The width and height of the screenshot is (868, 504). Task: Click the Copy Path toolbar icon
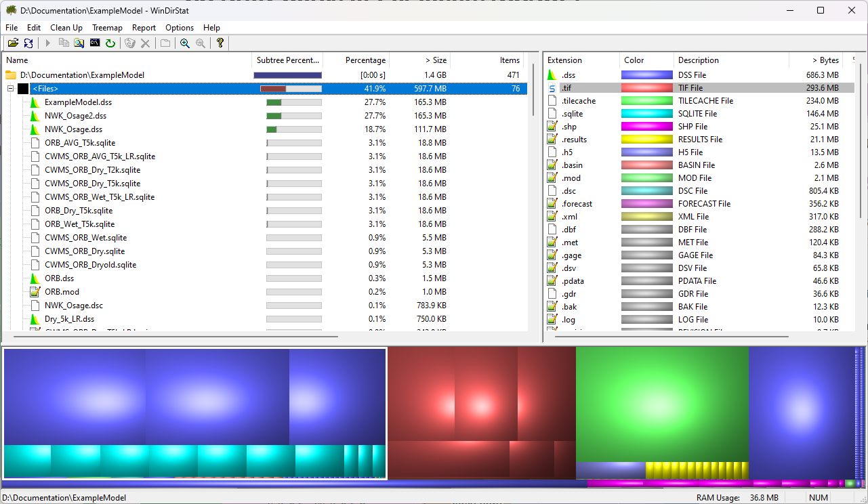(x=64, y=43)
